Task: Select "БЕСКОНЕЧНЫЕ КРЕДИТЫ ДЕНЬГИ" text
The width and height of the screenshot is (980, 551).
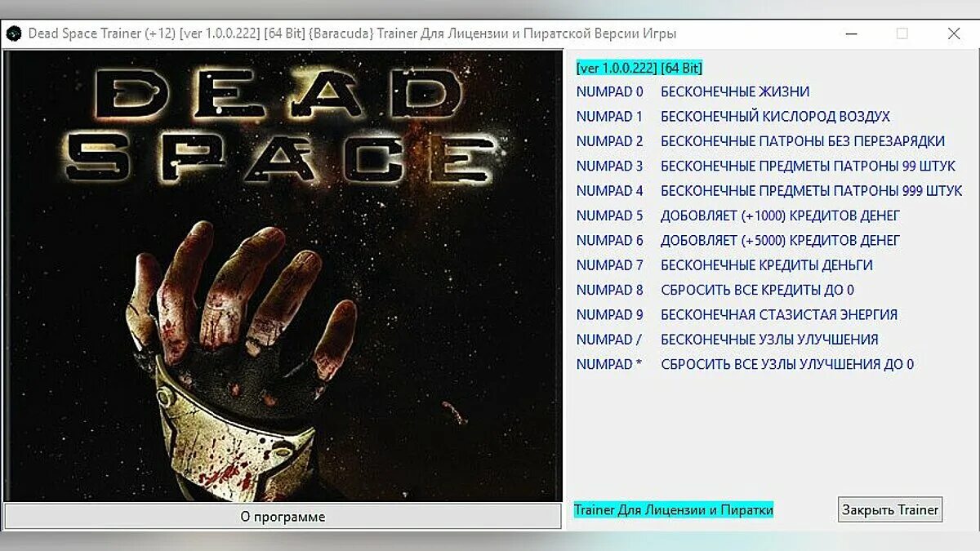Action: (x=767, y=265)
